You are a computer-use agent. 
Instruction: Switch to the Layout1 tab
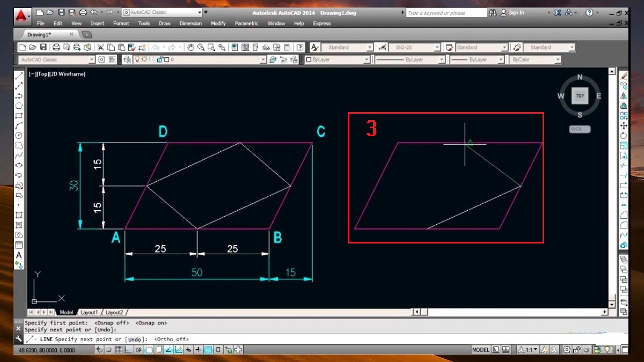click(x=89, y=312)
